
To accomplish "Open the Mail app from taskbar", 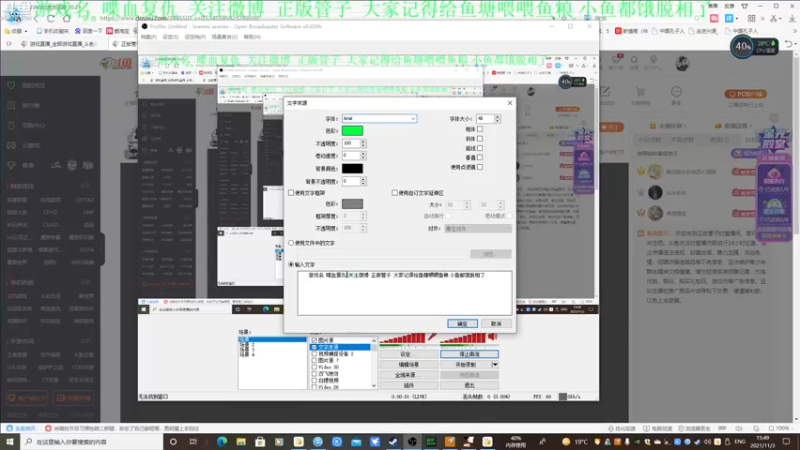I will [x=356, y=442].
